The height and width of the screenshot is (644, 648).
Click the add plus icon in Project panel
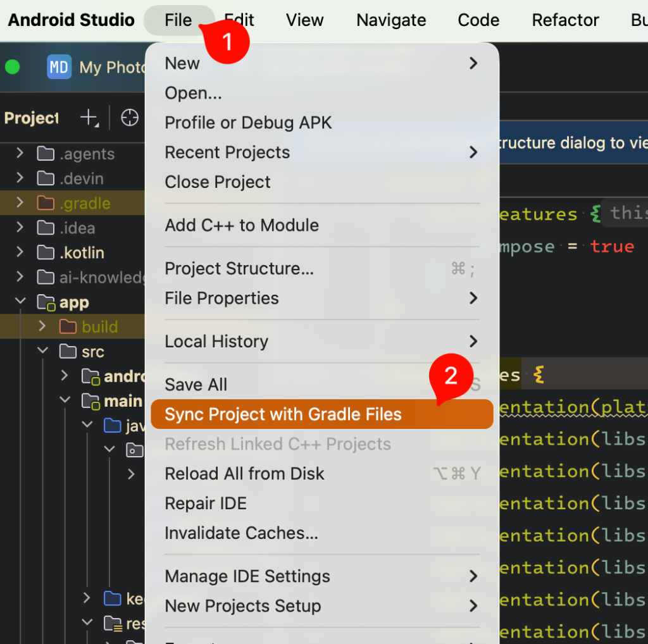tap(89, 118)
